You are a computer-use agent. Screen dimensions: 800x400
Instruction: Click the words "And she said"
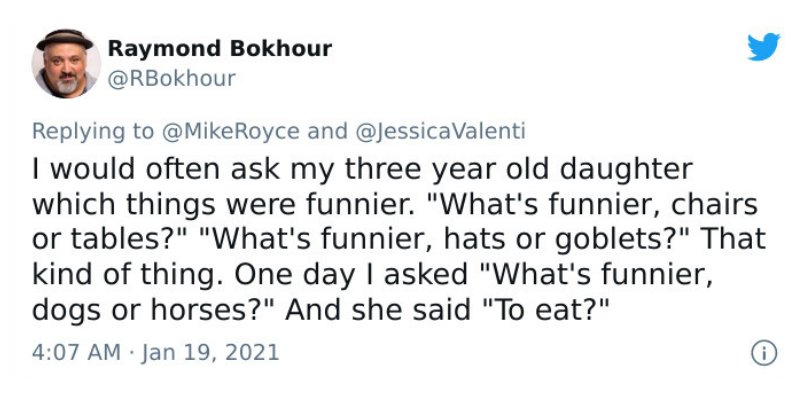tap(378, 310)
